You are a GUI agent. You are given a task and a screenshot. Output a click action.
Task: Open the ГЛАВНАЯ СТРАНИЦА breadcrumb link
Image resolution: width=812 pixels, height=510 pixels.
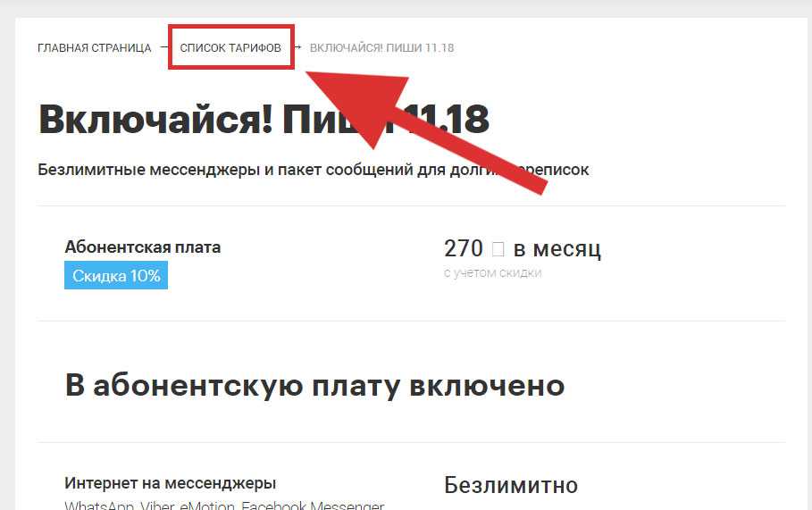pos(95,47)
